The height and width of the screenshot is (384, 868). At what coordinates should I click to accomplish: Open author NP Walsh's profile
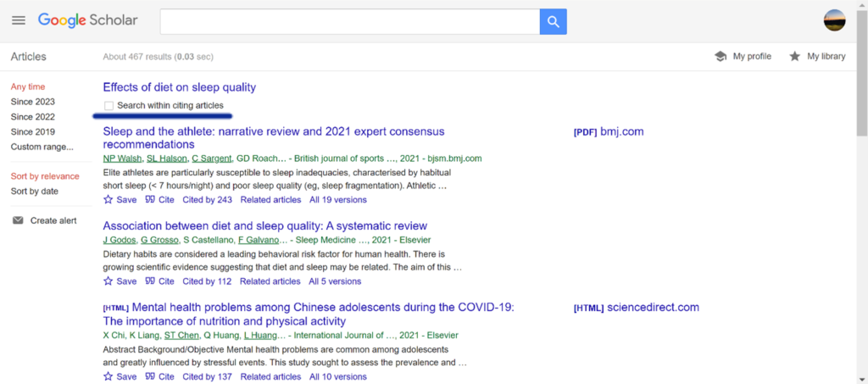coord(122,159)
